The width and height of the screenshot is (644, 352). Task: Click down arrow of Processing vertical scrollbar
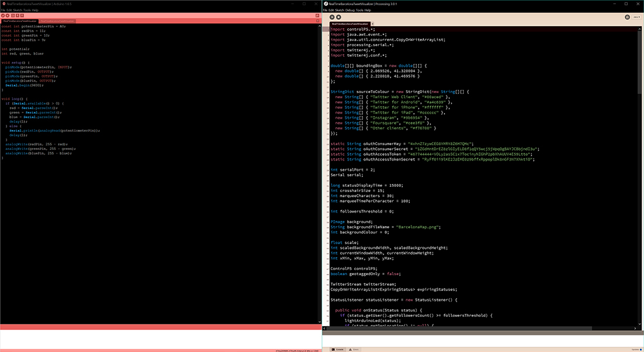pos(639,324)
